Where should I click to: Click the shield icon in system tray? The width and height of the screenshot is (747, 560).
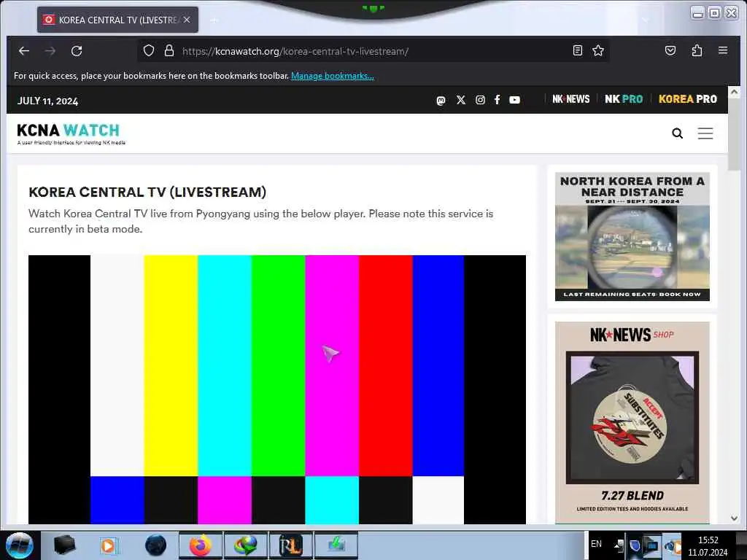pos(635,545)
